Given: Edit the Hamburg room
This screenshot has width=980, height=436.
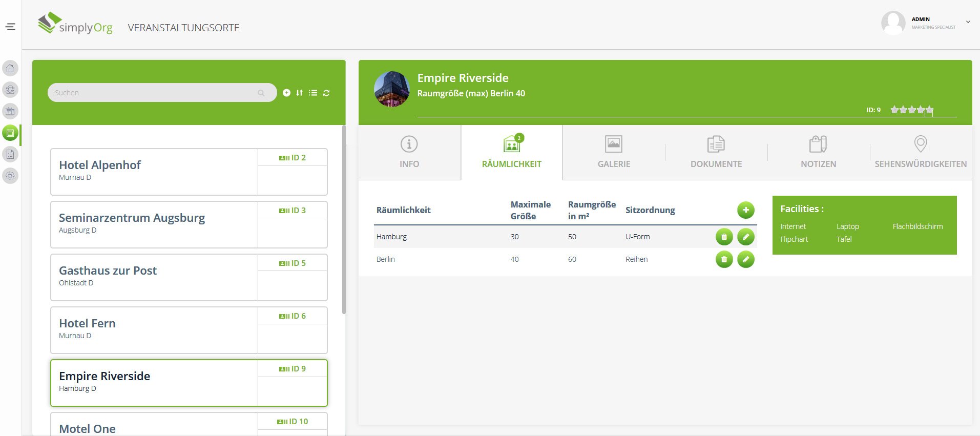Looking at the screenshot, I should 746,237.
